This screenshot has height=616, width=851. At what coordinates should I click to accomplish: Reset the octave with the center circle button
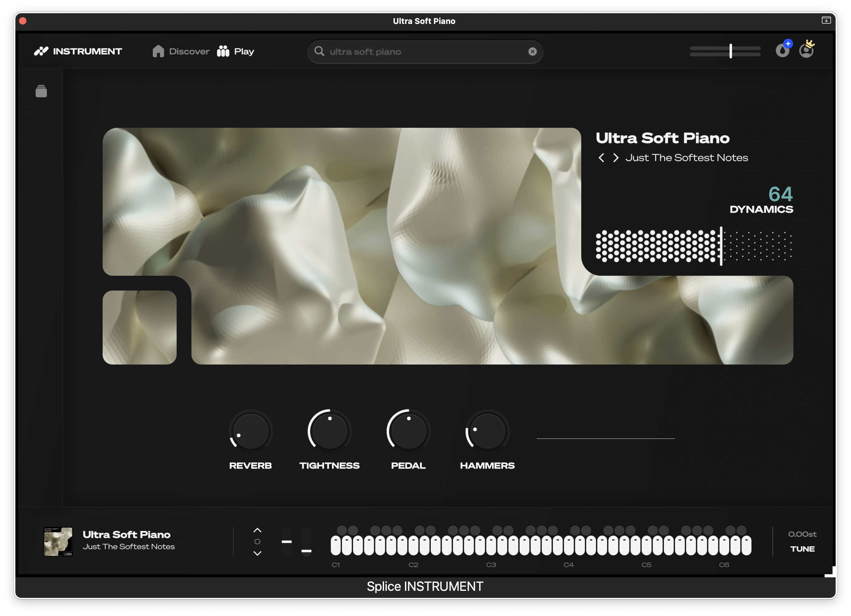(x=257, y=542)
